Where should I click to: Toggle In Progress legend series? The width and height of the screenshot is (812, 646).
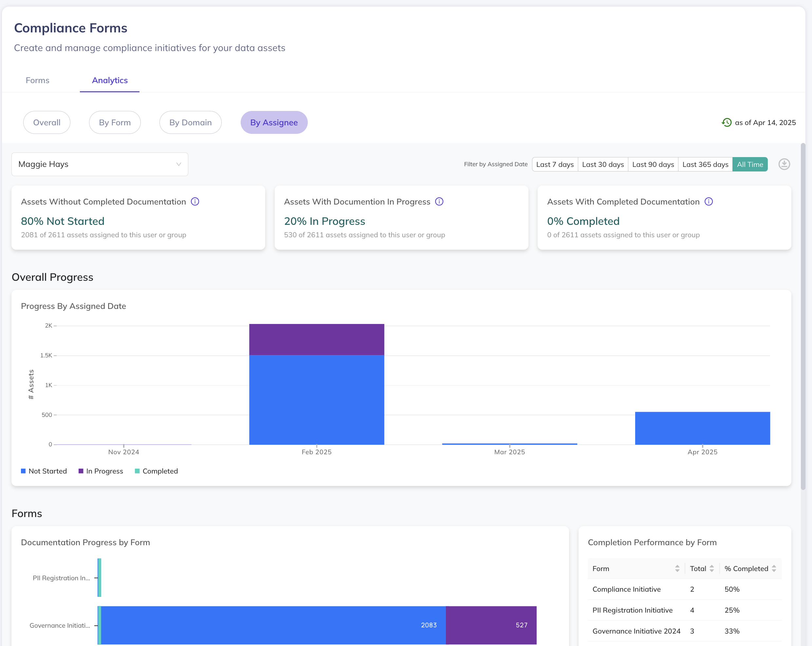(x=101, y=471)
